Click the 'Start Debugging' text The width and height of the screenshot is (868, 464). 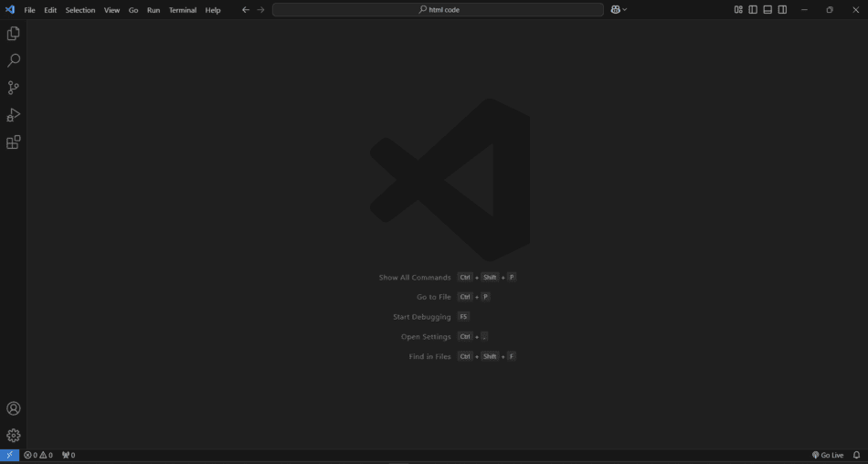(x=422, y=317)
